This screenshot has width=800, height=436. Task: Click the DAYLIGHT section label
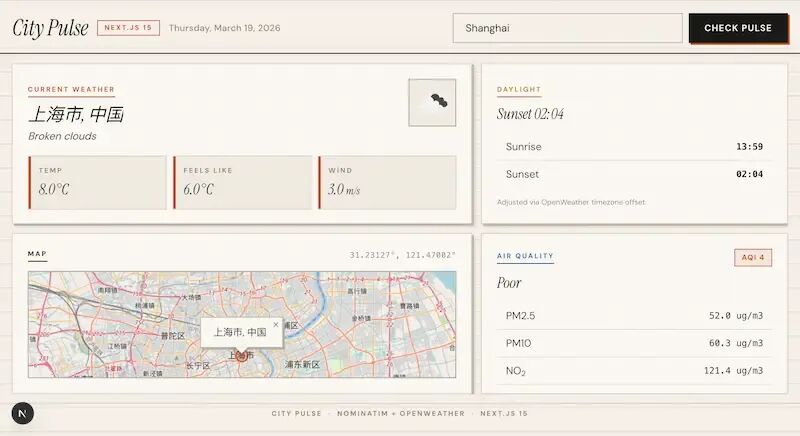tap(519, 89)
